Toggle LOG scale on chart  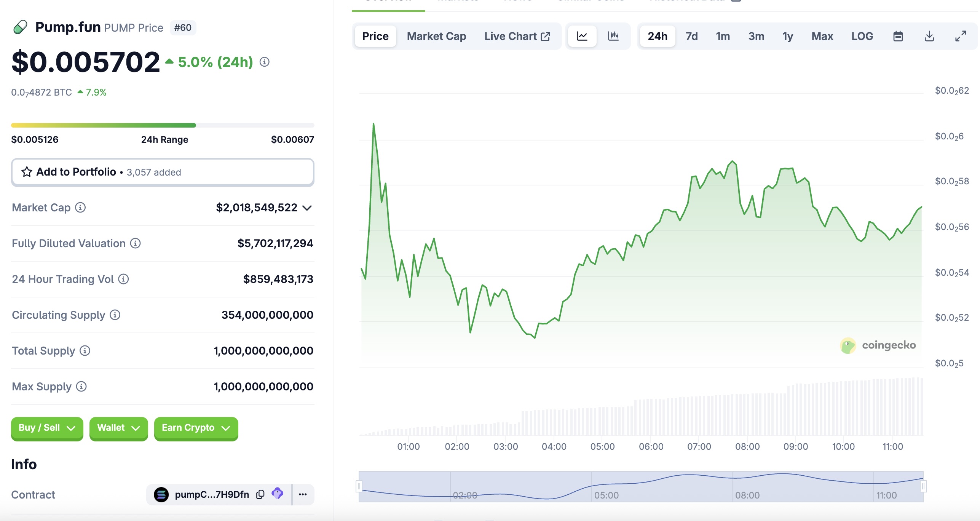(862, 36)
